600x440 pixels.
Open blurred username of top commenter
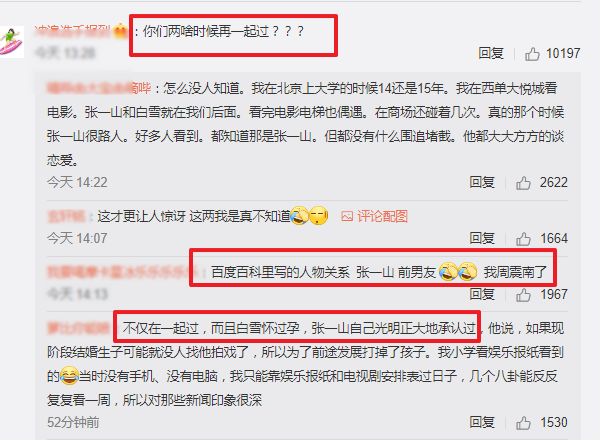tap(73, 31)
